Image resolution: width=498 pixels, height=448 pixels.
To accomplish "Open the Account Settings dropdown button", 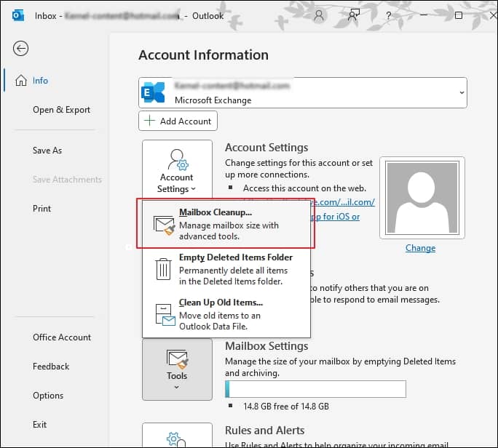I will (x=177, y=169).
